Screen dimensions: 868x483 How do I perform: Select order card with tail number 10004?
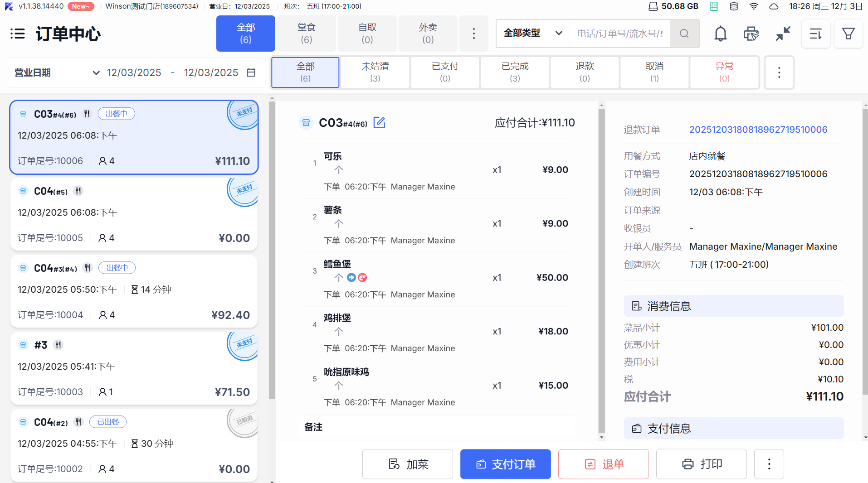[x=134, y=291]
